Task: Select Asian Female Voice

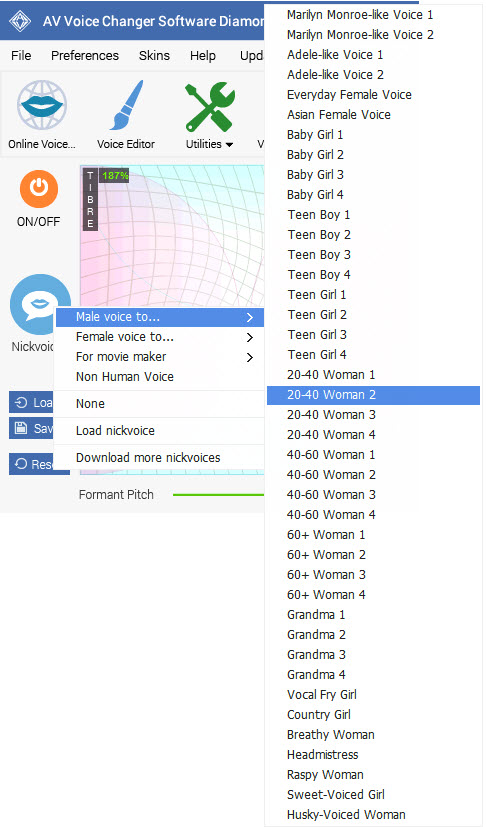Action: point(373,115)
